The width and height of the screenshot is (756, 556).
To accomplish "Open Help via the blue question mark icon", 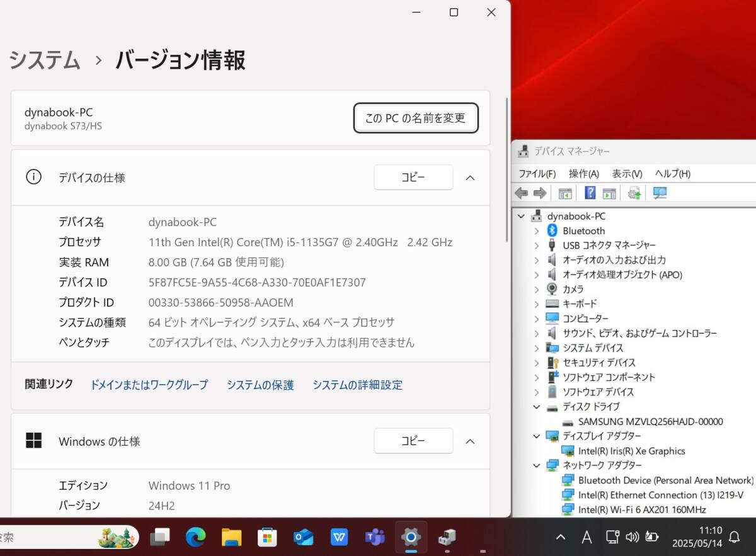I will [590, 193].
